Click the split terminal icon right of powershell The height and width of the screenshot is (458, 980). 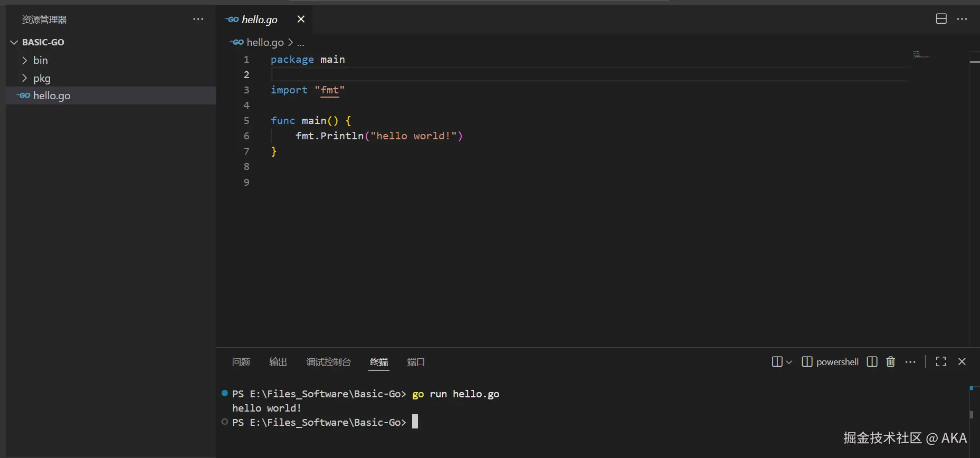872,362
